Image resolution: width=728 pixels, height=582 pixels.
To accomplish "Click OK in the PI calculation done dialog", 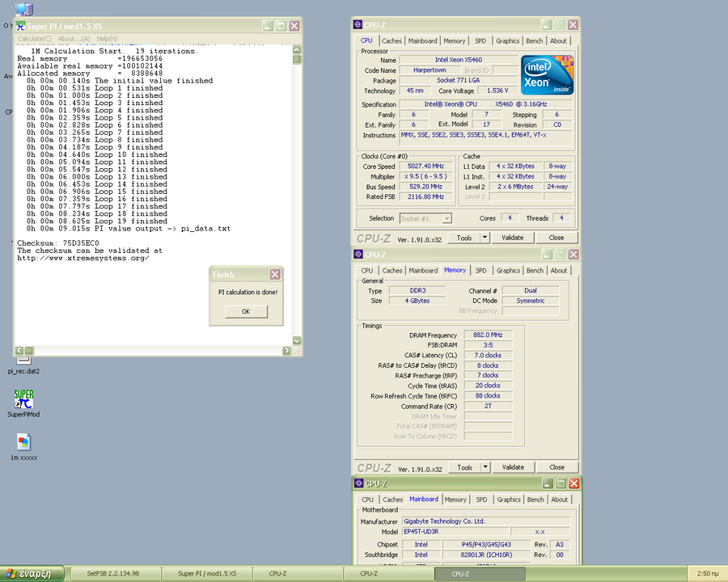I will [x=246, y=311].
